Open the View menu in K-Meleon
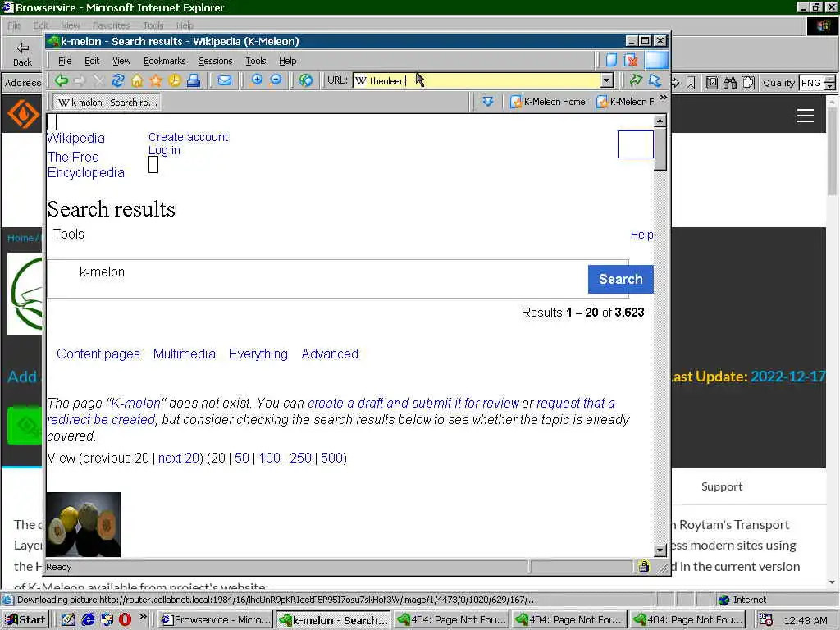This screenshot has height=630, width=840. coord(121,61)
